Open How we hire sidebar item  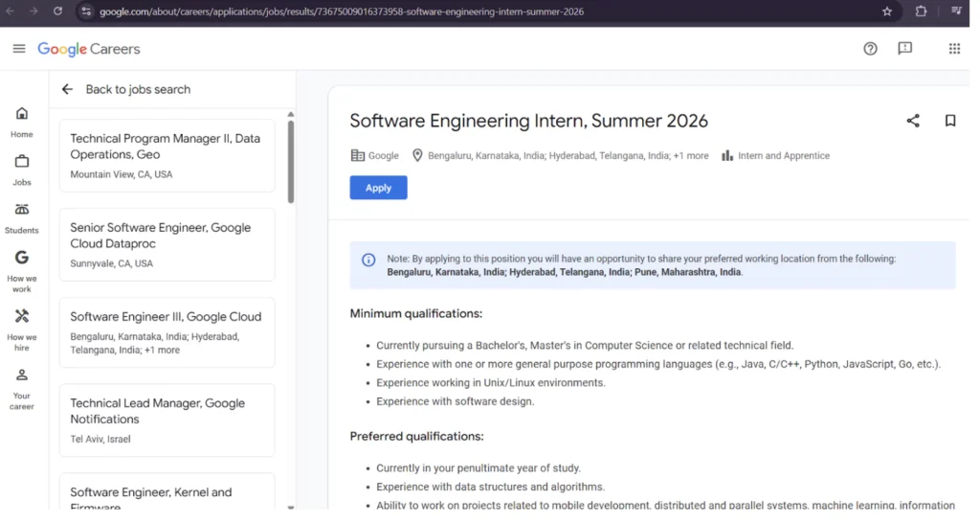(x=22, y=330)
